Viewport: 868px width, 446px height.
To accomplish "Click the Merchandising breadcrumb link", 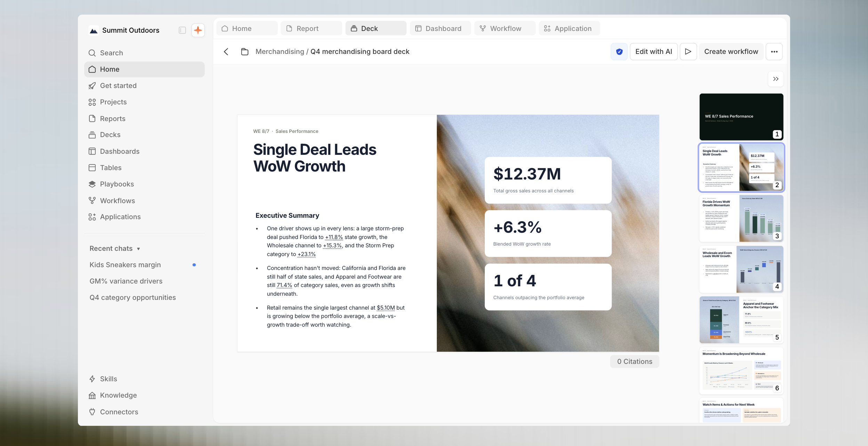I will pyautogui.click(x=280, y=51).
